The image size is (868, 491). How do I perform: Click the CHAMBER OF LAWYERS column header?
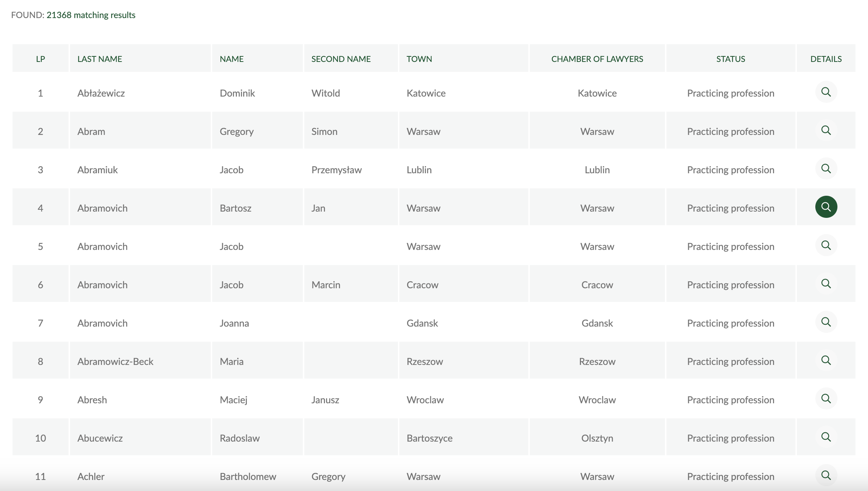(x=597, y=59)
